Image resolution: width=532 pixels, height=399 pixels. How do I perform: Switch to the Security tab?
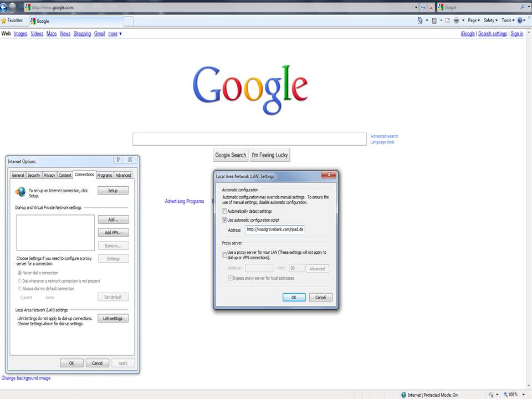34,176
